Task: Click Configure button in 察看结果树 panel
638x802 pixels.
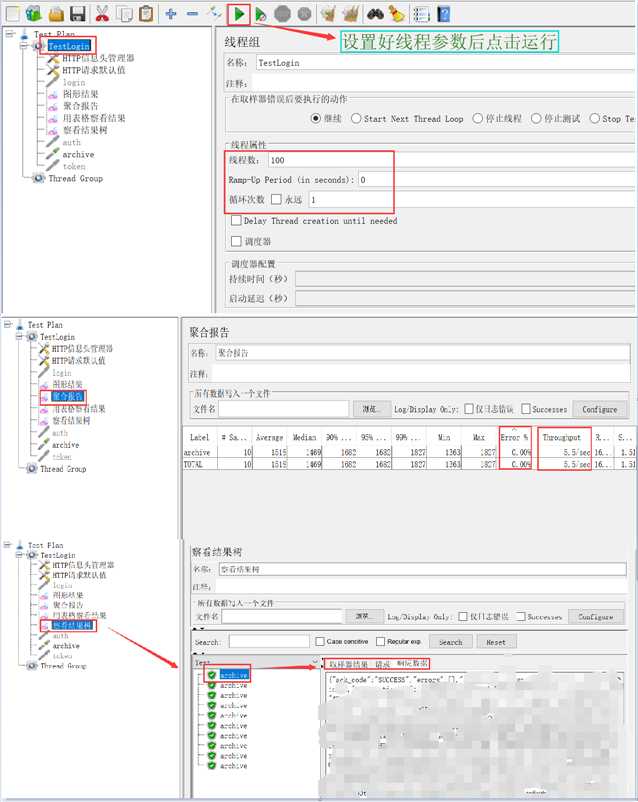Action: pos(596,617)
